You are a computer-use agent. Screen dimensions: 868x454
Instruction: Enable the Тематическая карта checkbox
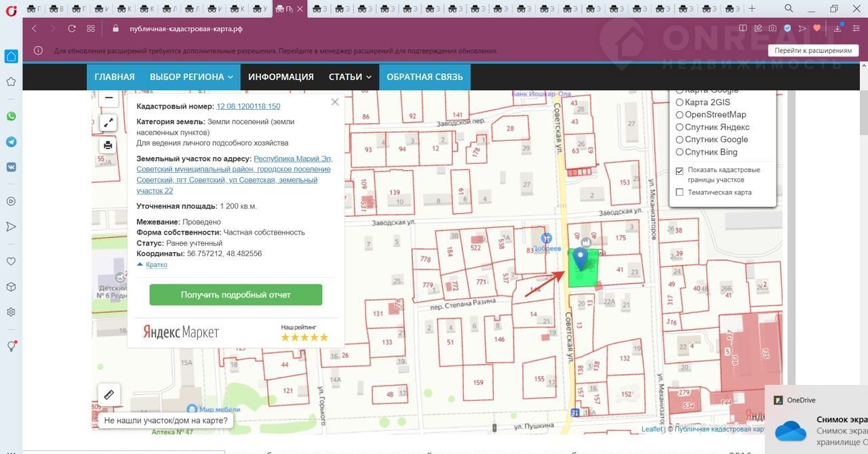pos(679,192)
